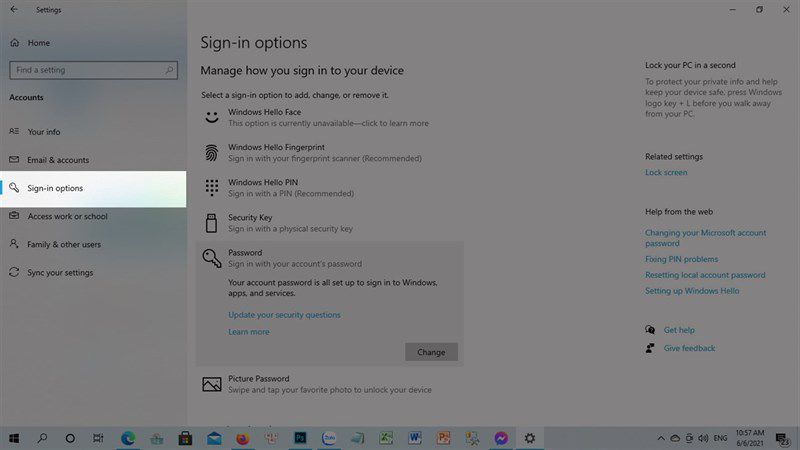
Task: Focus the Find a setting search box
Action: 93,70
